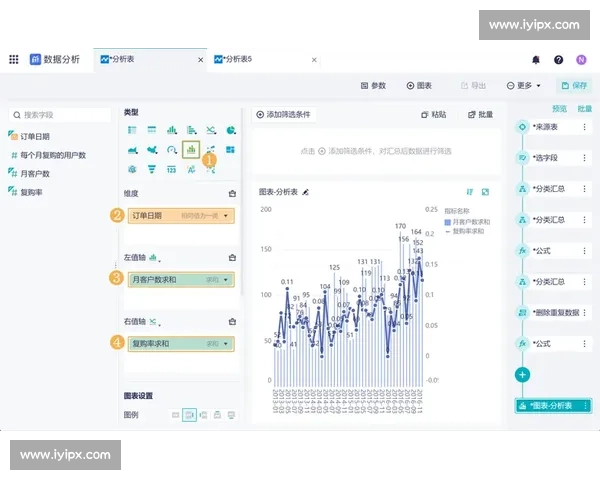Click the 图表 toolbar button

point(419,86)
